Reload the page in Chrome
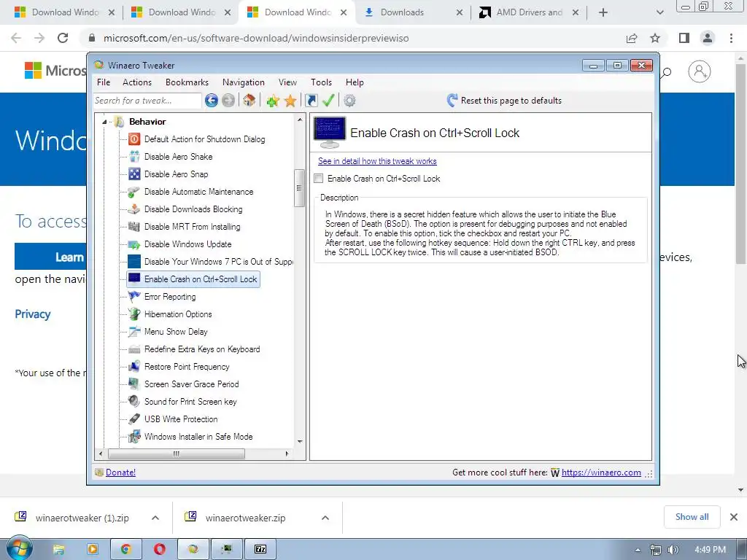This screenshot has width=747, height=560. pos(63,38)
